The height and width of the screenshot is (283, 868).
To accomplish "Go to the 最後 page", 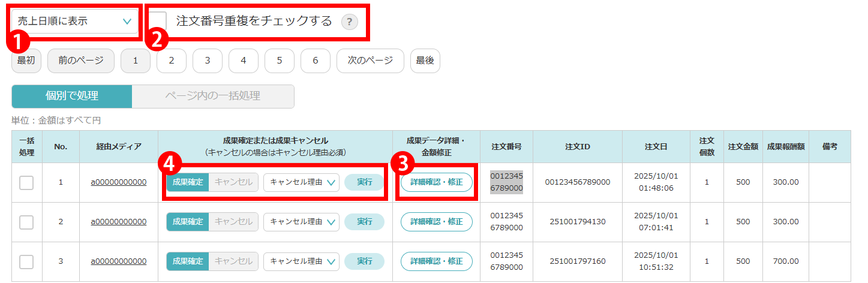I will [x=425, y=61].
